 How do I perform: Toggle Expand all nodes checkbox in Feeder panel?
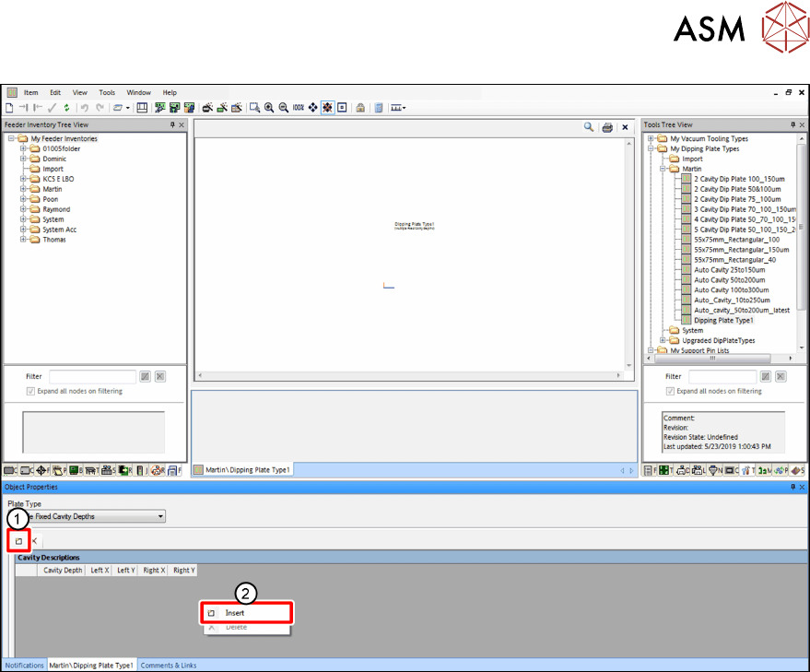pyautogui.click(x=30, y=392)
